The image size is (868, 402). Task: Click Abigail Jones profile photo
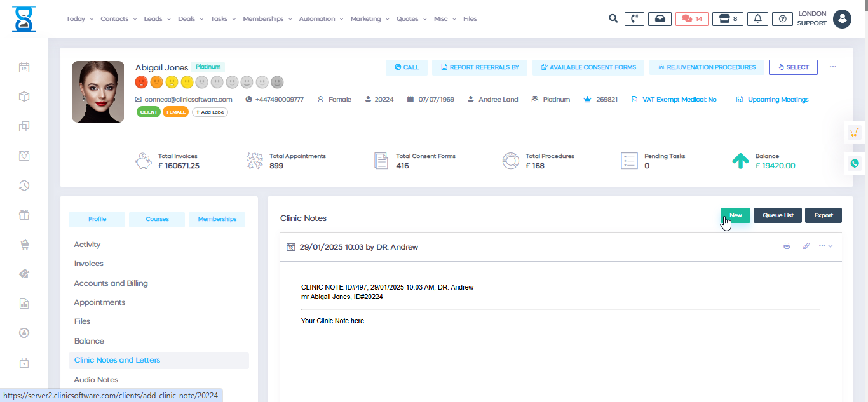coord(98,91)
